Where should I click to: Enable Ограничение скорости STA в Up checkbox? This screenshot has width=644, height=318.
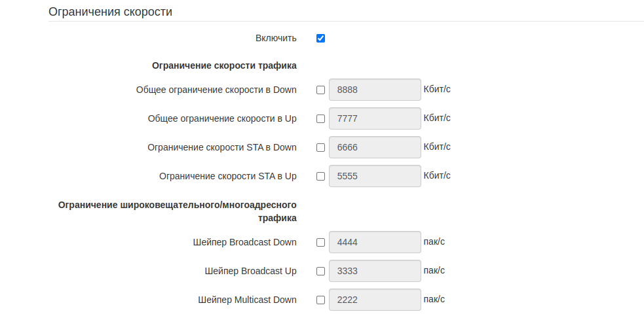320,177
